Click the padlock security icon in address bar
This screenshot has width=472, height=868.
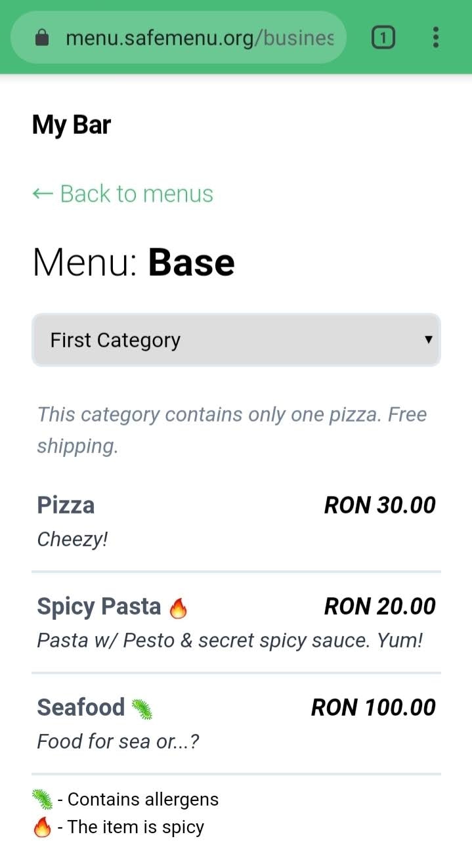pos(41,37)
